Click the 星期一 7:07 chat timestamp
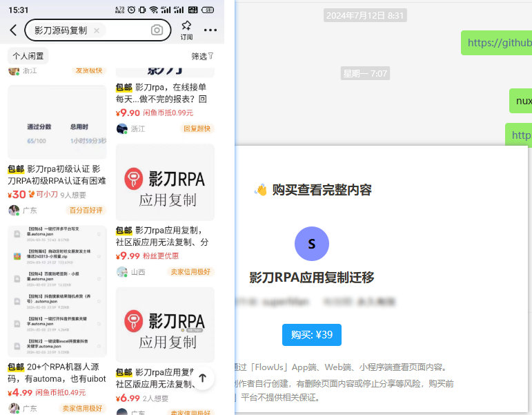Image resolution: width=532 pixels, height=415 pixels. coord(365,73)
